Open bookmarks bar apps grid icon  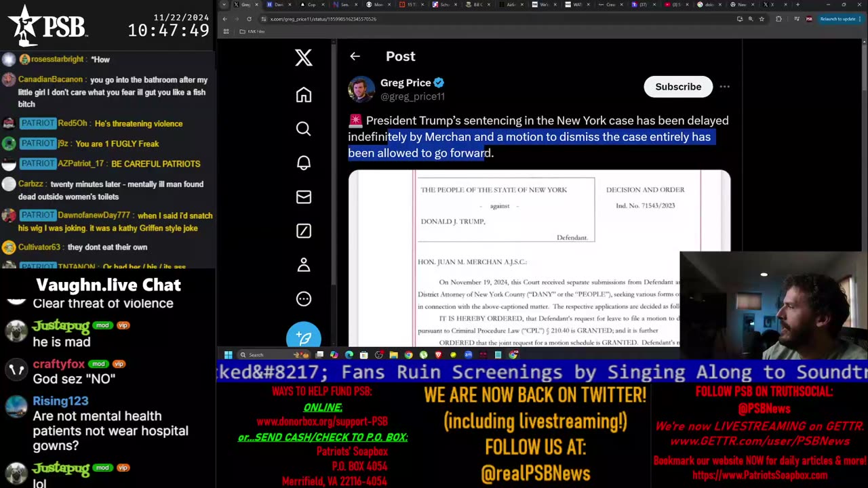pyautogui.click(x=226, y=31)
